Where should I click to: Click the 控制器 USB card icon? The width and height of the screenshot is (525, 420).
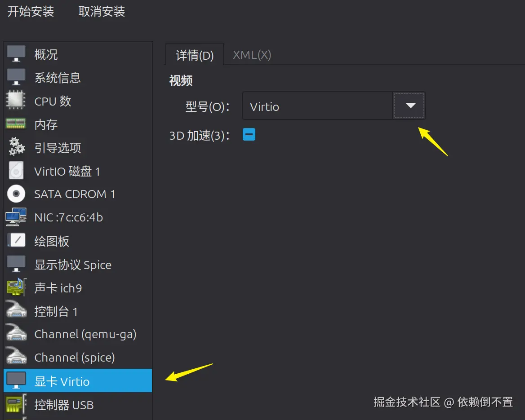pyautogui.click(x=16, y=404)
